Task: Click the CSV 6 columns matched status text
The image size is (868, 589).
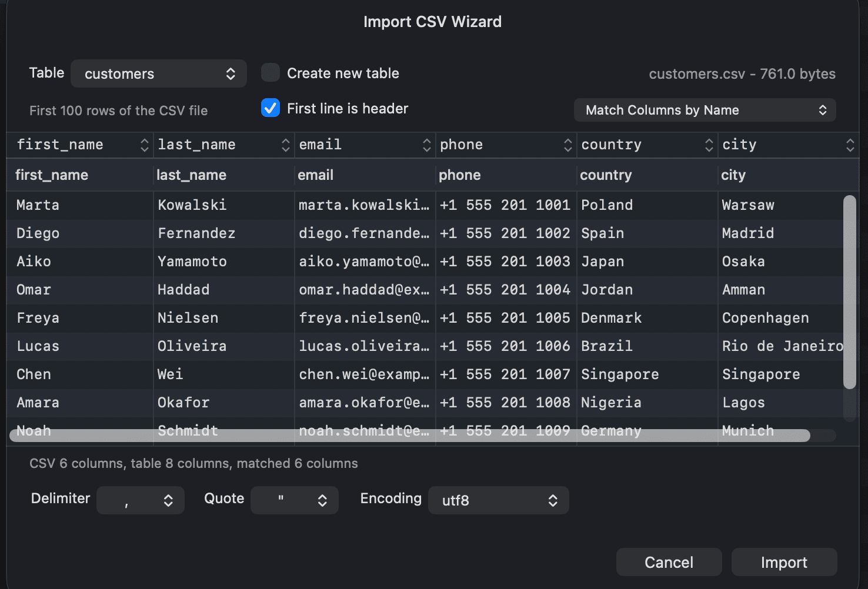Action: click(x=193, y=463)
